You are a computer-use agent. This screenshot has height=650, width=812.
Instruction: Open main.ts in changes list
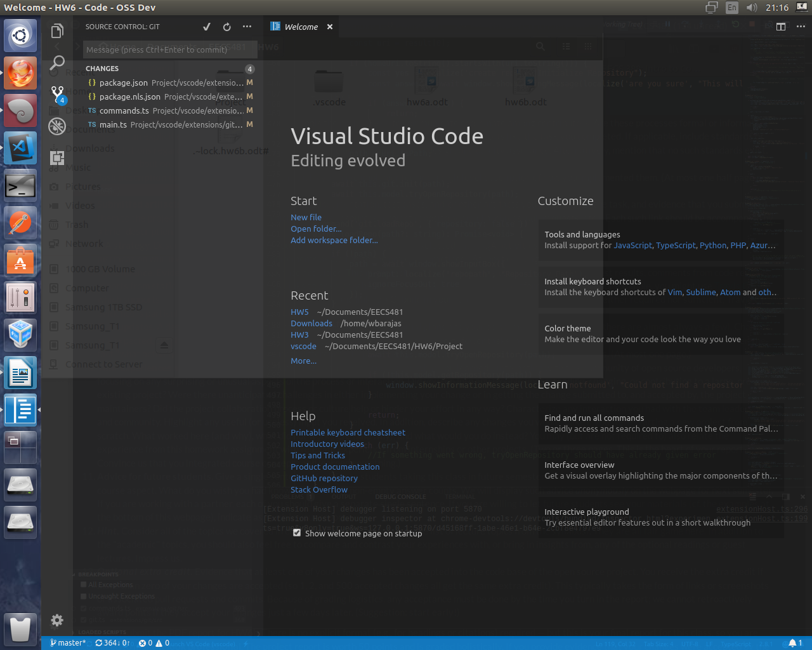[169, 124]
